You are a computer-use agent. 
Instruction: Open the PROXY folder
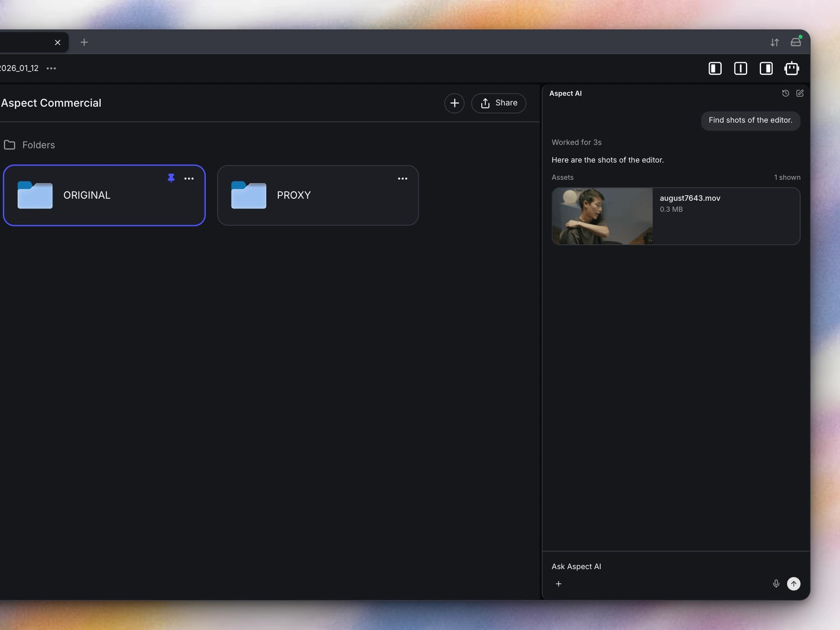point(318,195)
